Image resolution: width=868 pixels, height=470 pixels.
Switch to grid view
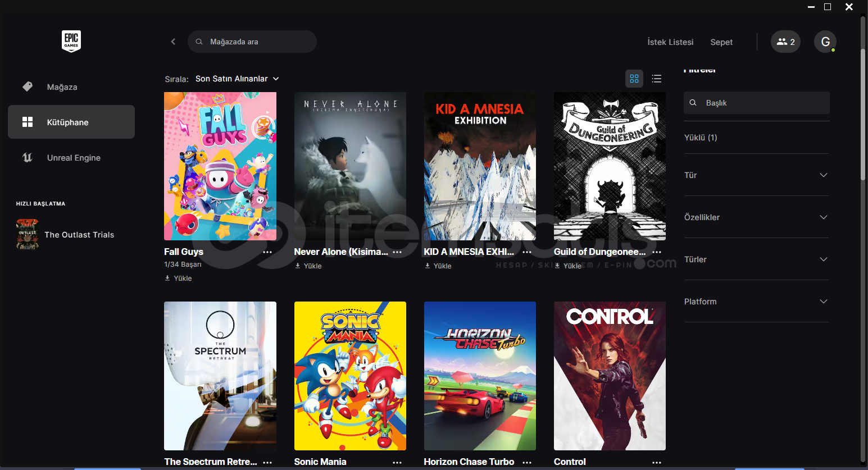point(634,79)
